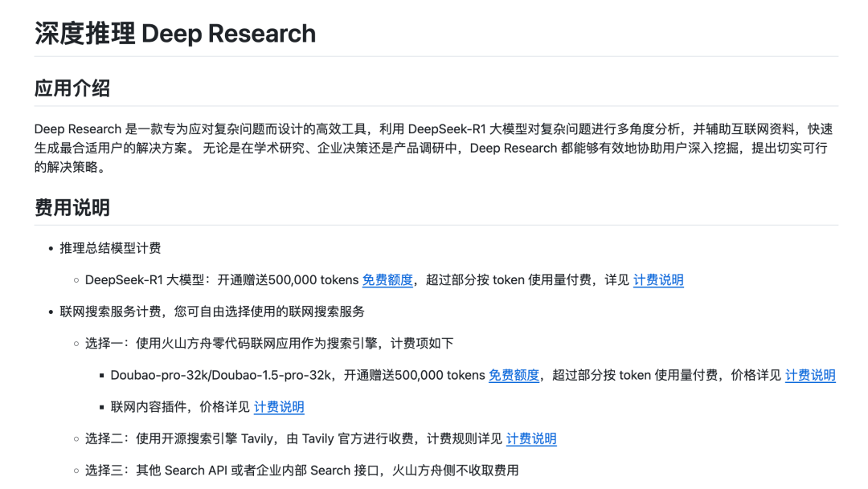Viewport: 868px width, 489px height.
Task: Click the 应用介绍 section heading
Action: click(x=72, y=88)
